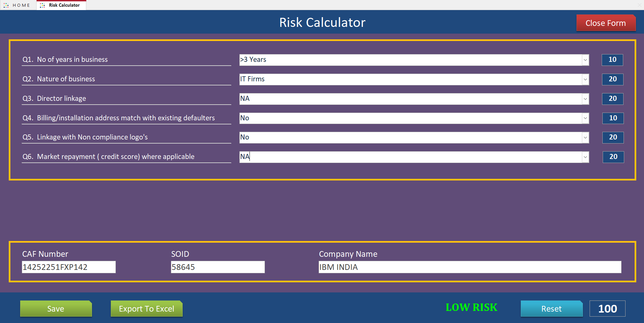This screenshot has height=323, width=644.
Task: Click the total score display showing 100
Action: click(607, 308)
